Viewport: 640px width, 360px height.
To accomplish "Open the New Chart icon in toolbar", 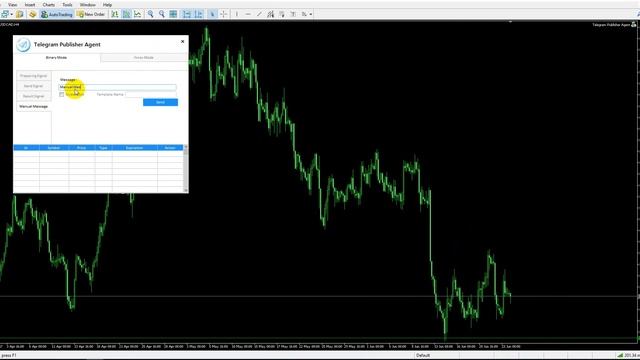I will 5,14.
